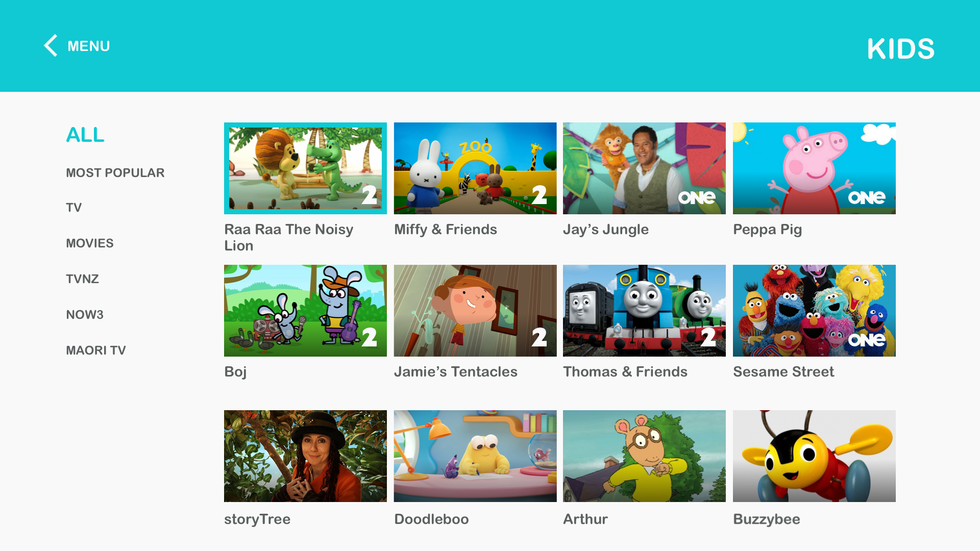
Task: Select the ALL category filter
Action: [85, 135]
